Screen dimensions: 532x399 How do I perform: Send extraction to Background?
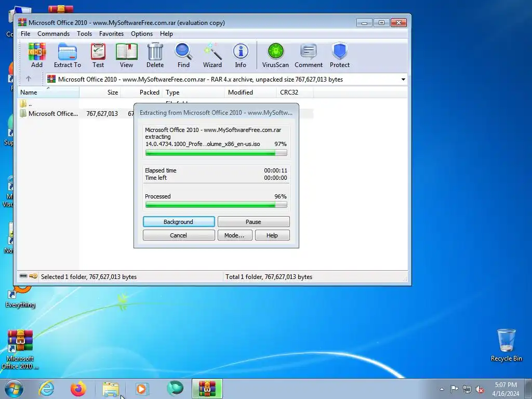click(x=179, y=221)
